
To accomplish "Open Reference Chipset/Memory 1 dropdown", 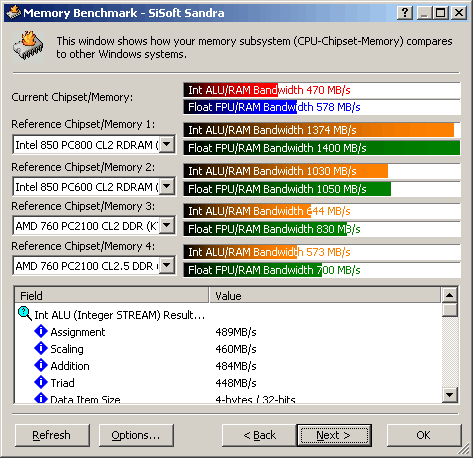I will 167,144.
